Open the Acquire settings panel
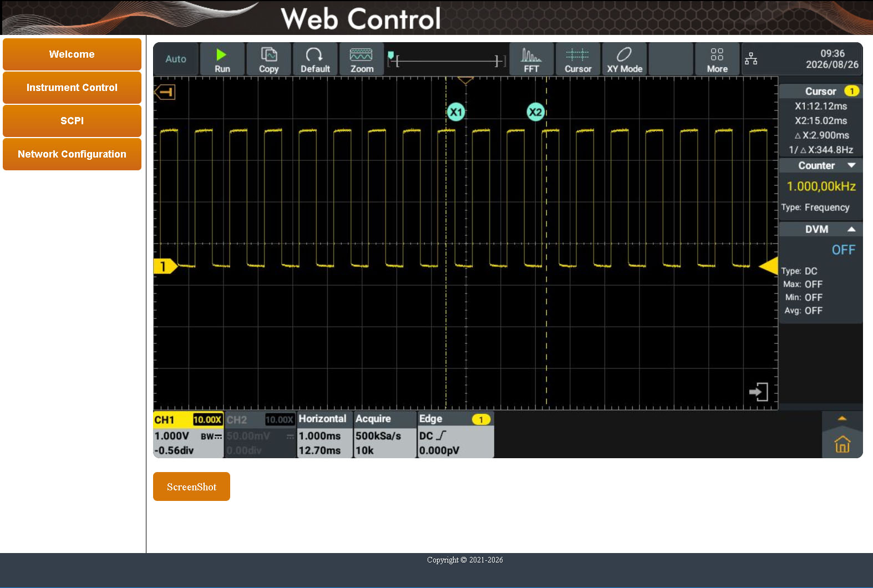Image resolution: width=873 pixels, height=588 pixels. tap(385, 435)
